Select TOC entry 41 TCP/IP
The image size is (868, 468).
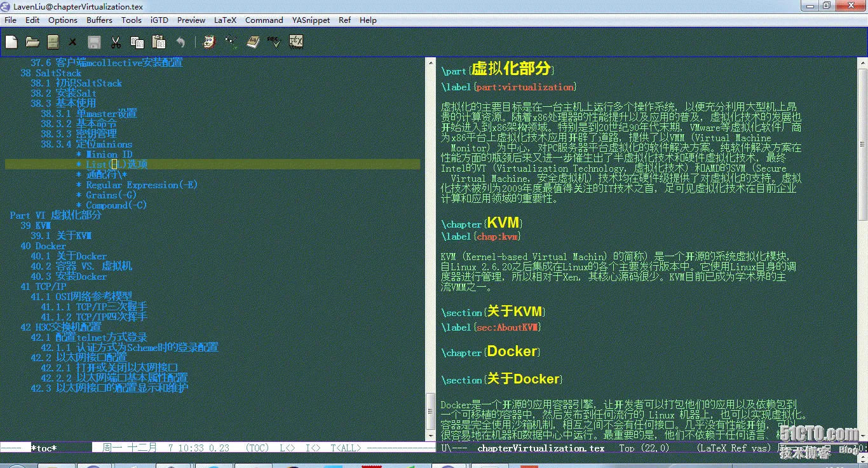(x=43, y=287)
